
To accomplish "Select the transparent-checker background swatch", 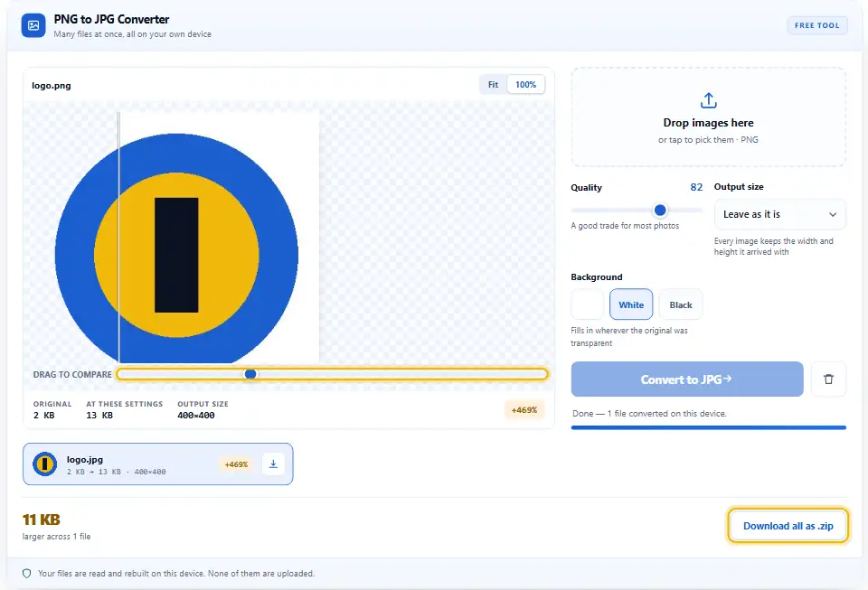I will click(x=588, y=304).
